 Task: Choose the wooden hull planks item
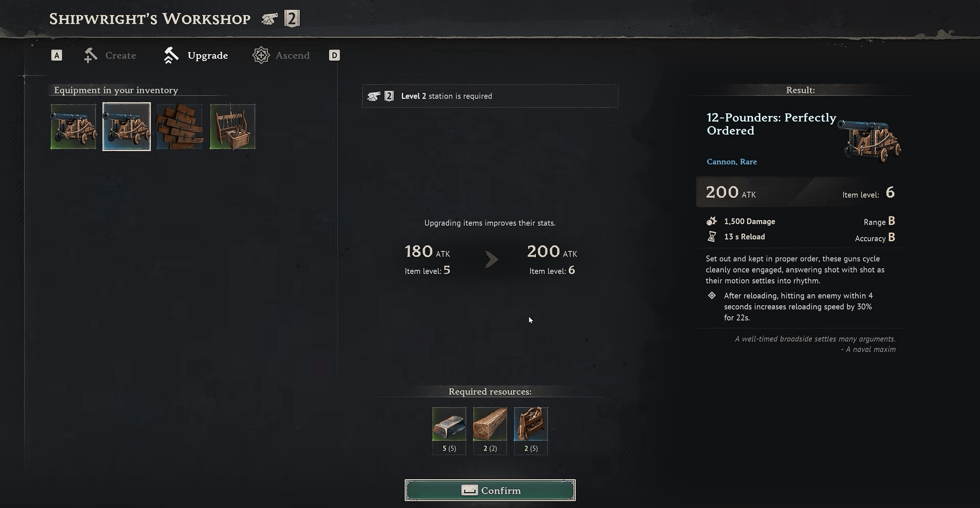(x=179, y=127)
